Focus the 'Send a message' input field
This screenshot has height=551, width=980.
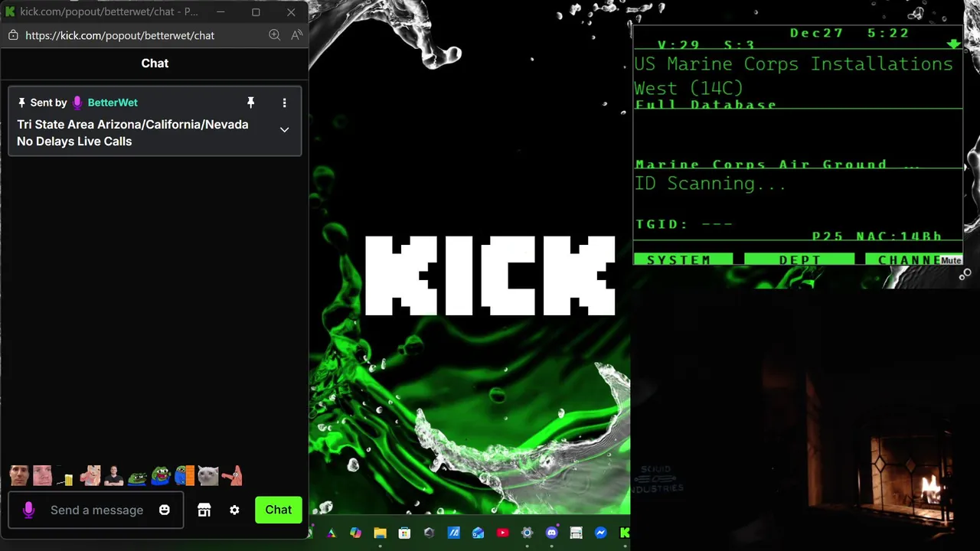pyautogui.click(x=96, y=510)
